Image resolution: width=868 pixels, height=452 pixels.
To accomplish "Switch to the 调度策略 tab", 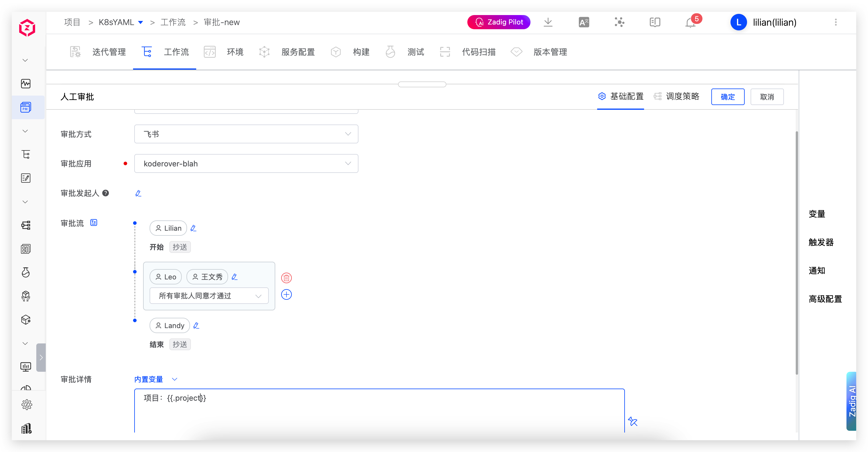I will click(682, 96).
